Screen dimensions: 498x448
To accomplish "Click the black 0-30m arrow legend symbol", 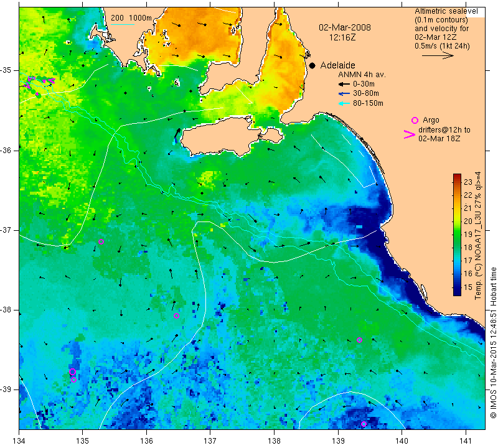I will tap(344, 84).
